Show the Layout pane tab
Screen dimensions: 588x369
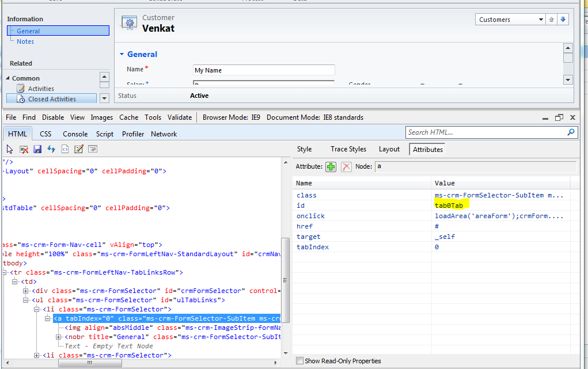coord(389,149)
